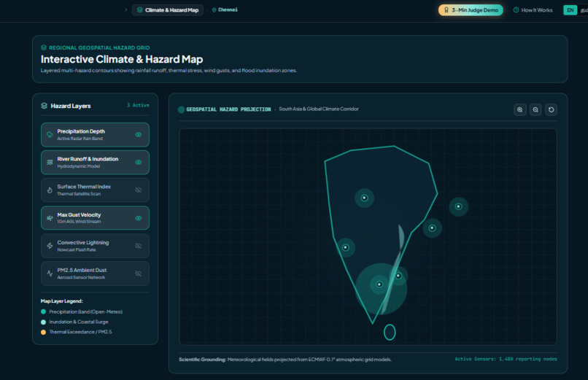Switch language to EN
588x380 pixels.
click(x=570, y=10)
